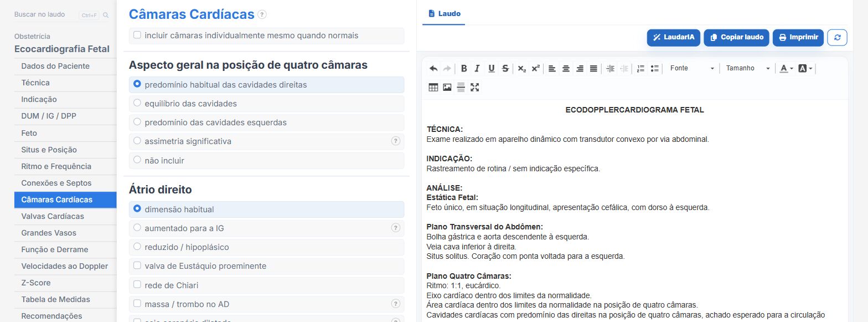Open the Fonte dropdown
868x322 pixels.
click(x=691, y=68)
